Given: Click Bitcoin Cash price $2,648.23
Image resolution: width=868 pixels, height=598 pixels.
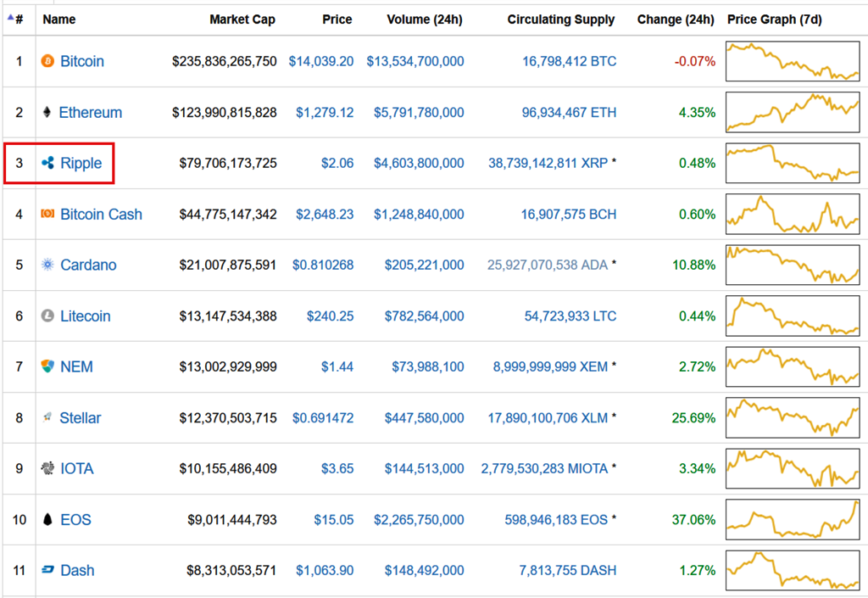Looking at the screenshot, I should point(325,215).
